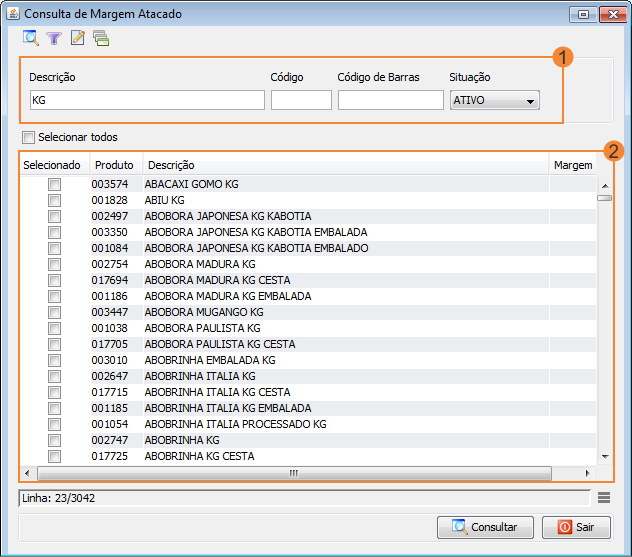The image size is (632, 557).
Task: Check the box for ABOBRINHA EMBALADA KG
Action: point(54,360)
